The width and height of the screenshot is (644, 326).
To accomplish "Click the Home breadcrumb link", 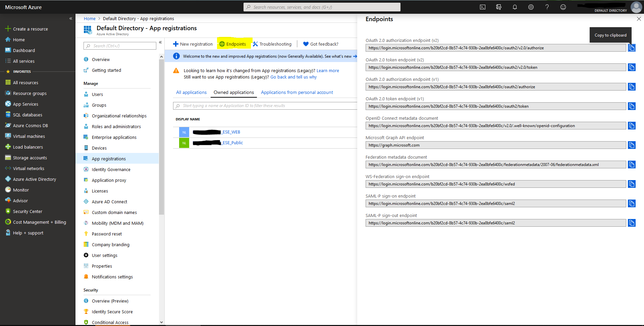I will coord(90,18).
